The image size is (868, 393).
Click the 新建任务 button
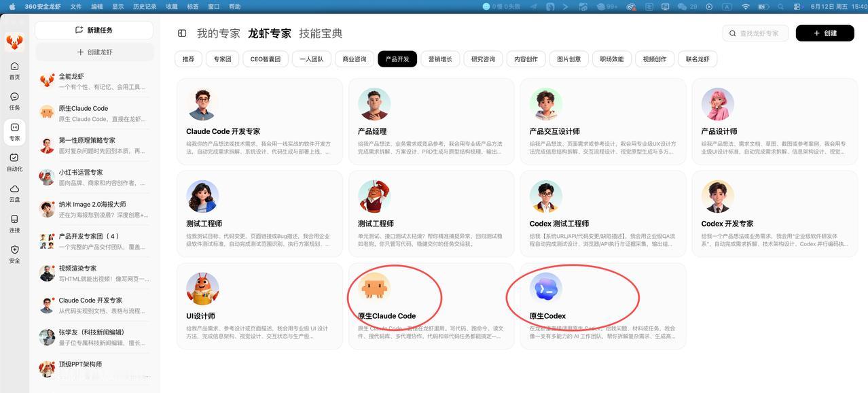(94, 30)
